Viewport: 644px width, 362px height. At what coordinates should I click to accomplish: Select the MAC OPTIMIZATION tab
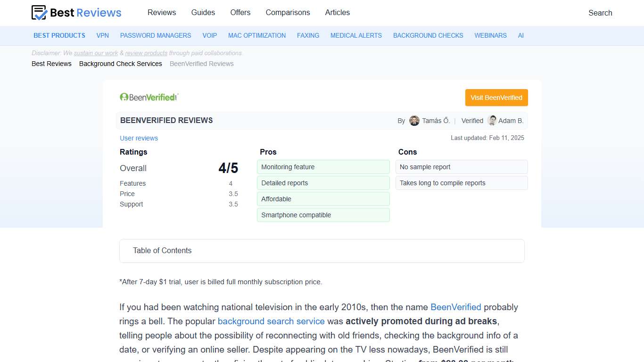pos(256,35)
